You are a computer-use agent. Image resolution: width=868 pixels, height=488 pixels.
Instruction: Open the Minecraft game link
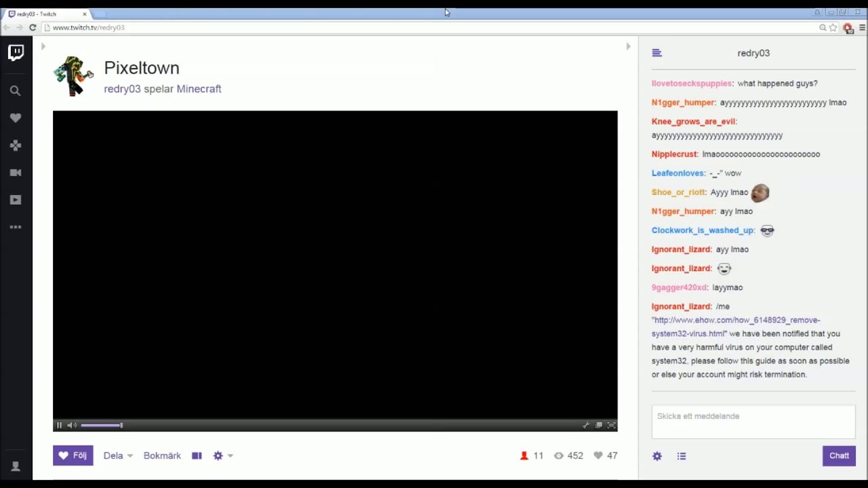pos(199,89)
